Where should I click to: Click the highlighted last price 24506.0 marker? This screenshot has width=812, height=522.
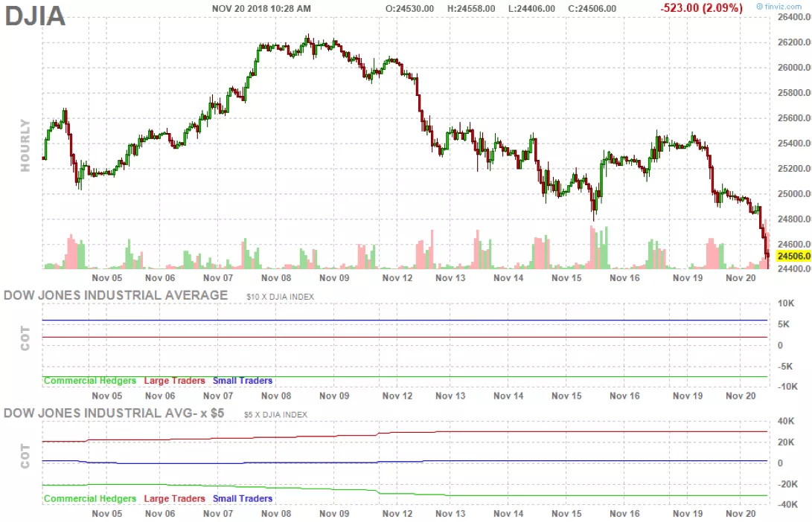791,255
